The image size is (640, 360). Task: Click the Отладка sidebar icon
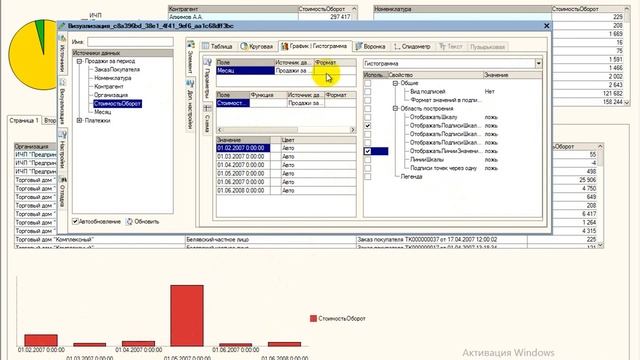pyautogui.click(x=62, y=179)
